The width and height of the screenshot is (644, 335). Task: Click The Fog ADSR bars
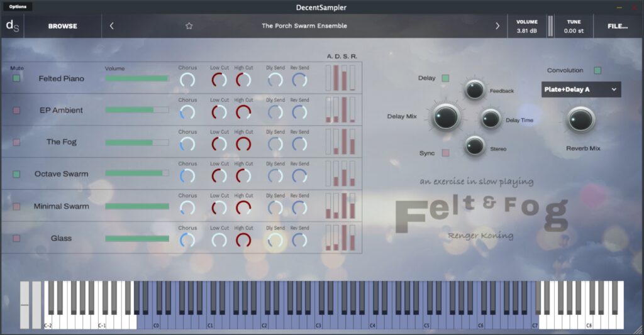(340, 141)
